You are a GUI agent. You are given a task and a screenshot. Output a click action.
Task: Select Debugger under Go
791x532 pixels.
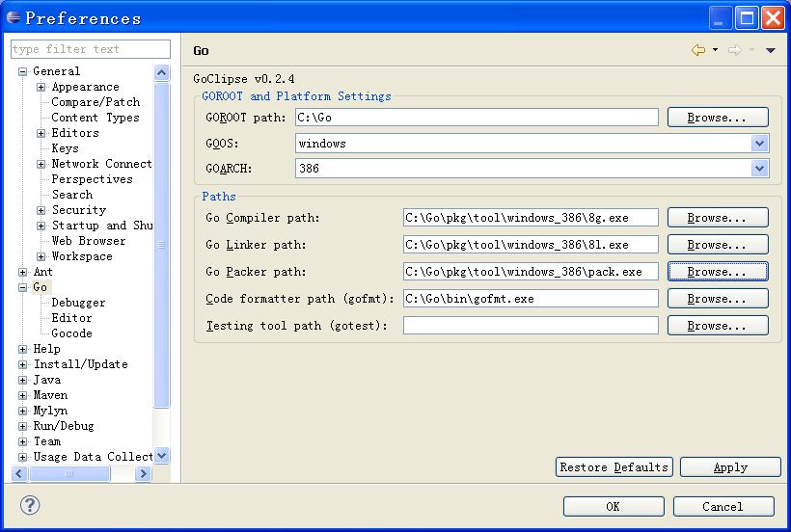click(x=78, y=303)
